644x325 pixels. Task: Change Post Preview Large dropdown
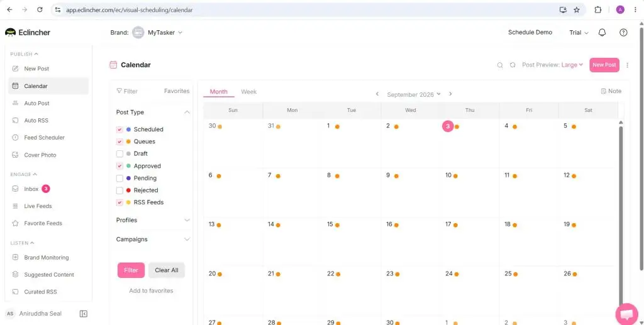click(x=572, y=65)
